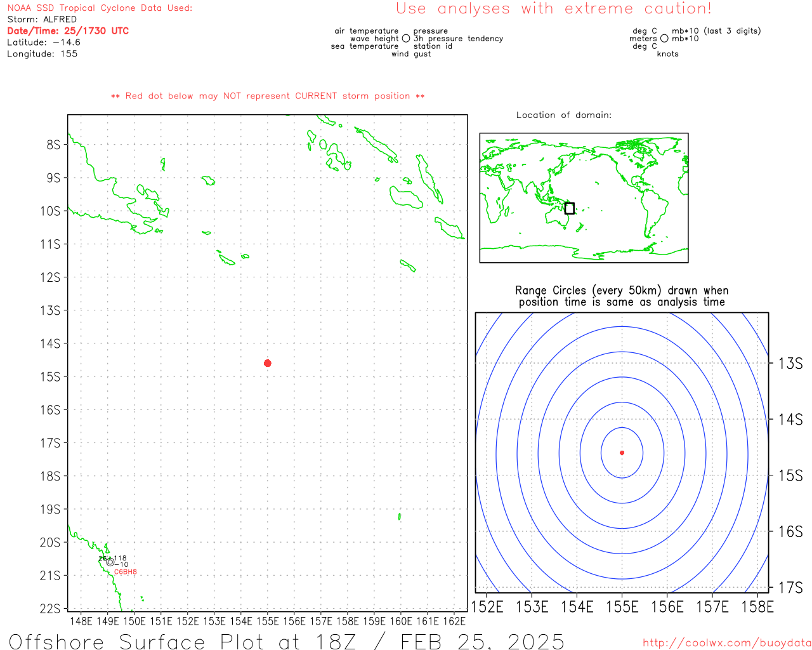Click the red storm position dot on main map
The height and width of the screenshot is (650, 812).
tap(268, 363)
